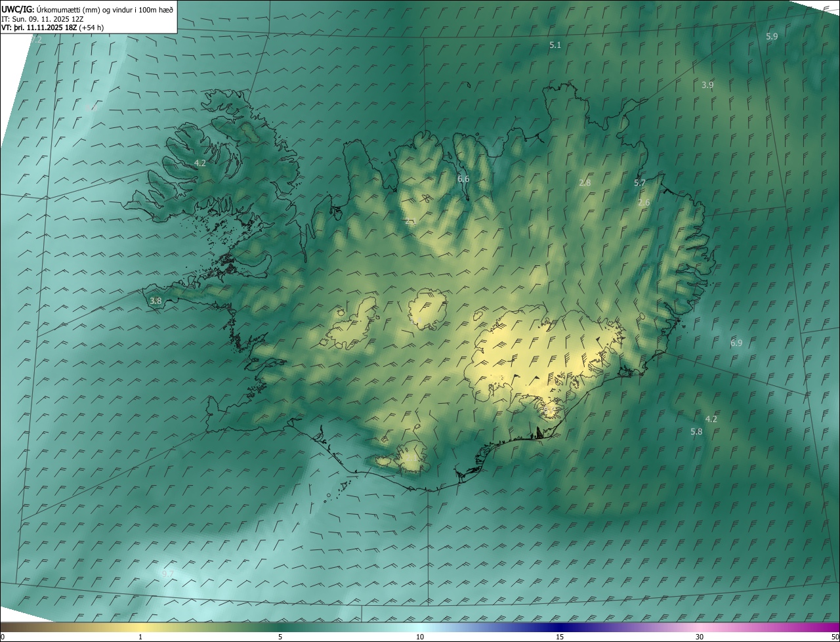Click the colour scale tick labelled 1
Viewport: 840px width, 642px height.
pyautogui.click(x=140, y=637)
